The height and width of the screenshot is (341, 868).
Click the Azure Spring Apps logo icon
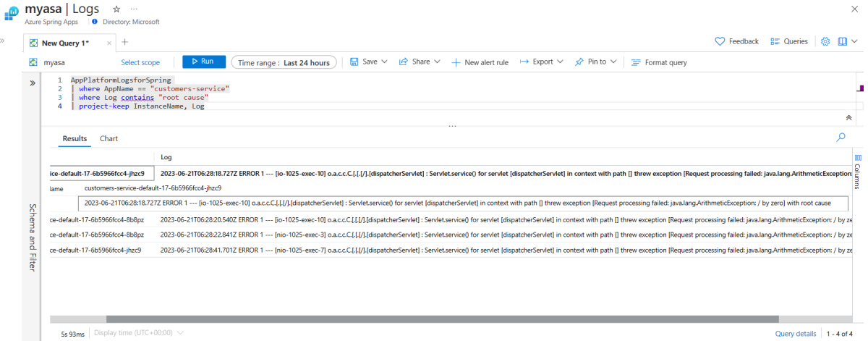click(12, 14)
